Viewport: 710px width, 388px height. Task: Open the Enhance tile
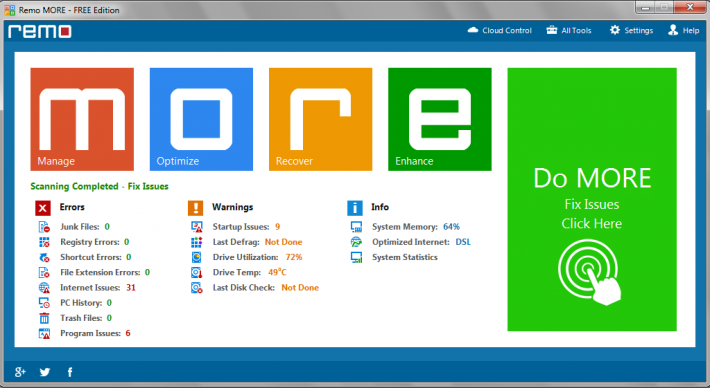(440, 119)
